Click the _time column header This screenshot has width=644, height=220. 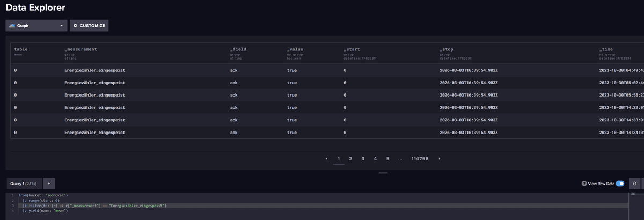pos(607,49)
